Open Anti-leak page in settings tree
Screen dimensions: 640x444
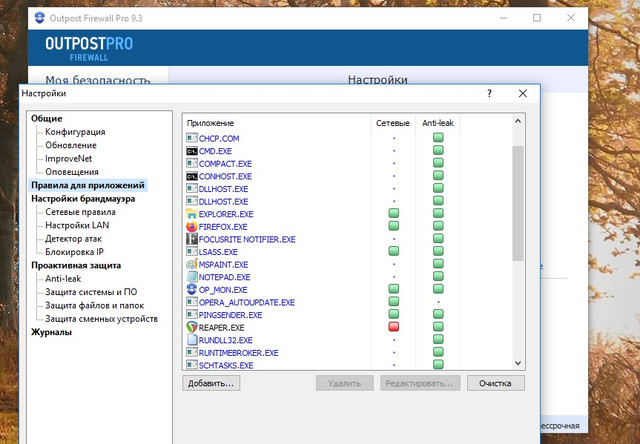point(63,279)
